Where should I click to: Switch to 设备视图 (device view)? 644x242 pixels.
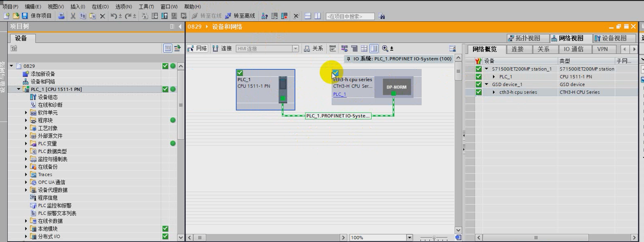(x=614, y=38)
